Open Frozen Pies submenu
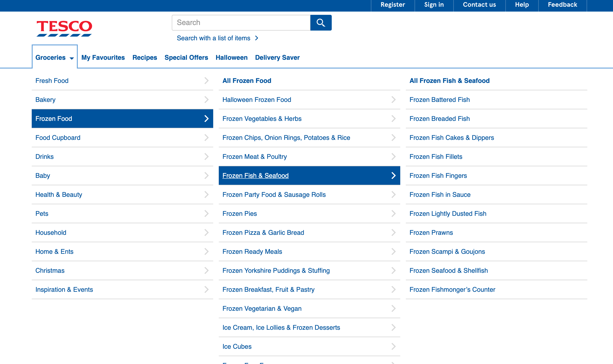Image resolution: width=613 pixels, height=364 pixels. (x=309, y=214)
